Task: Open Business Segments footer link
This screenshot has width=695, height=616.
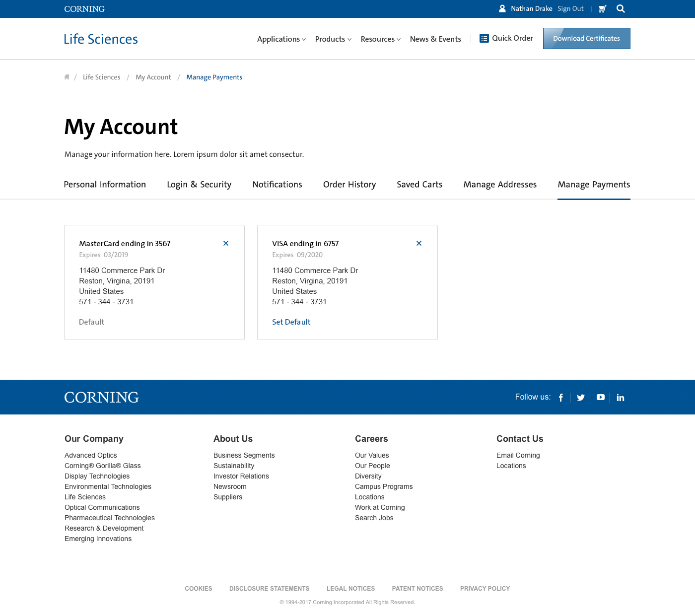Action: tap(244, 455)
